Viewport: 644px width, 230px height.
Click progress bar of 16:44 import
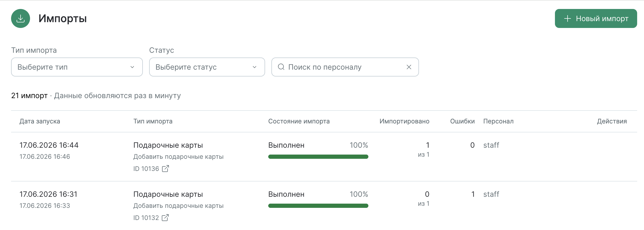coord(318,157)
